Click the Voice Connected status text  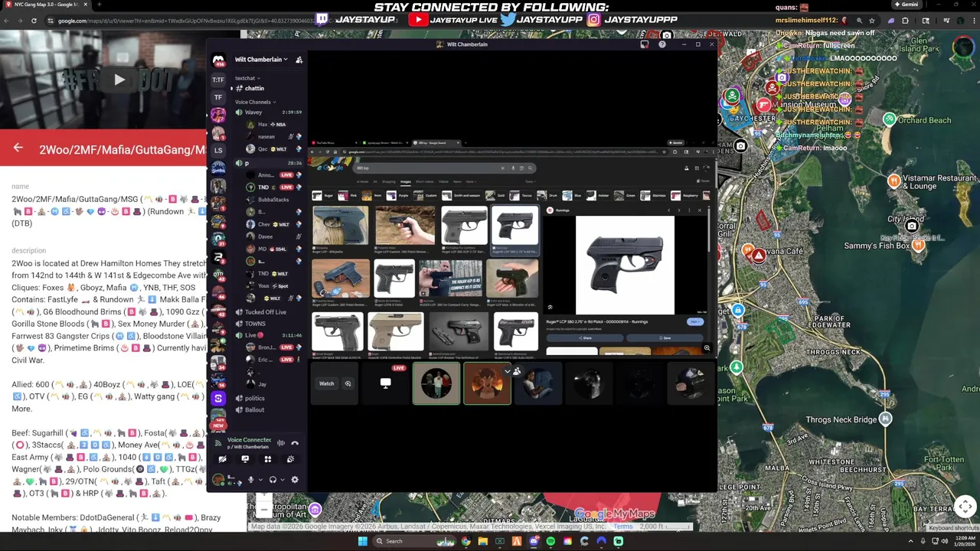point(249,440)
